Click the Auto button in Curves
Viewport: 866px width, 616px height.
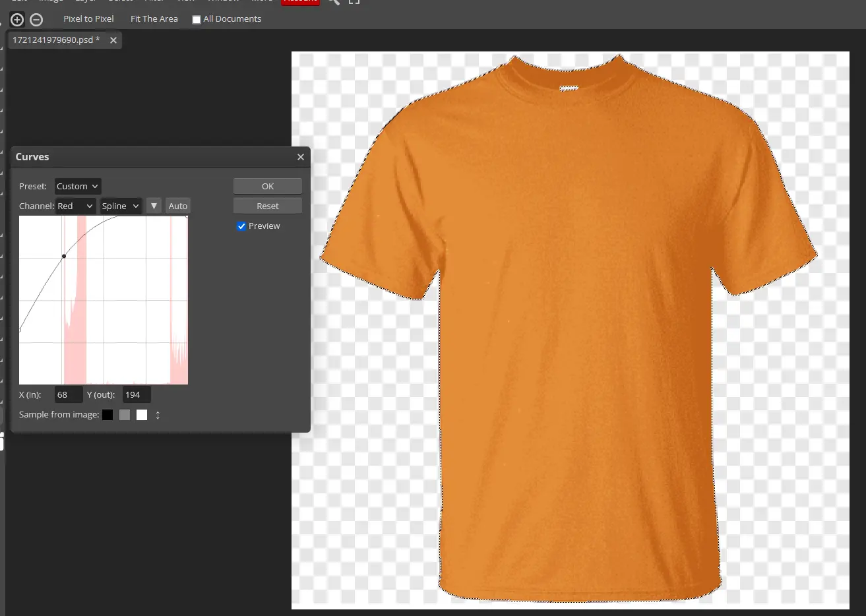(178, 206)
